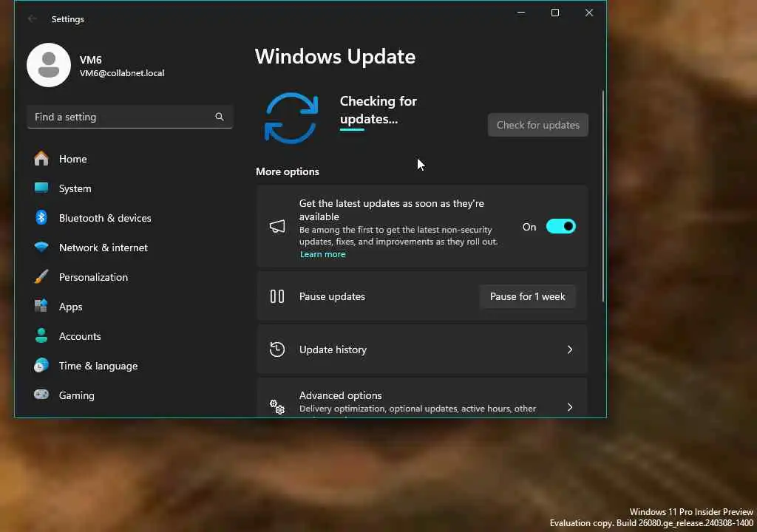Screen dimensions: 757x532
Task: Focus the Find a setting search box
Action: click(x=129, y=117)
